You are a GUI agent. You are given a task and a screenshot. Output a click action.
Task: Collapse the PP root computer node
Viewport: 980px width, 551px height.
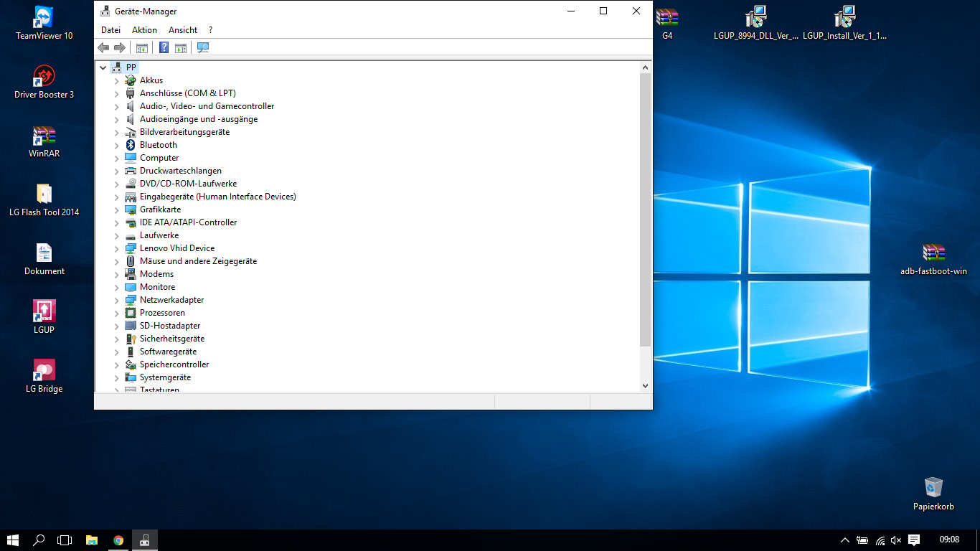pyautogui.click(x=103, y=67)
